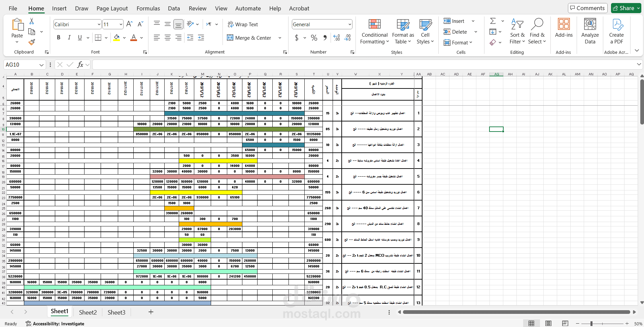The width and height of the screenshot is (644, 327).
Task: Toggle Underline formatting
Action: pos(80,38)
